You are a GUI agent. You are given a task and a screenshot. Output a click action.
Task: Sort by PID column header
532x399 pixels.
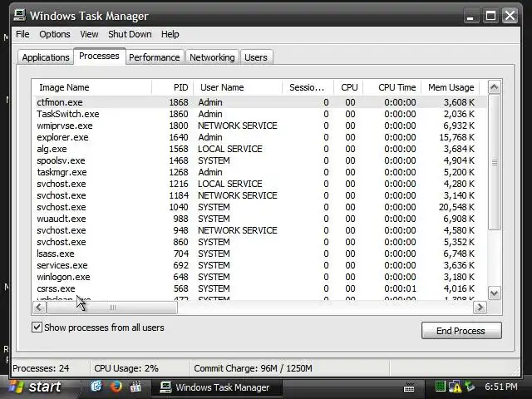[173, 87]
